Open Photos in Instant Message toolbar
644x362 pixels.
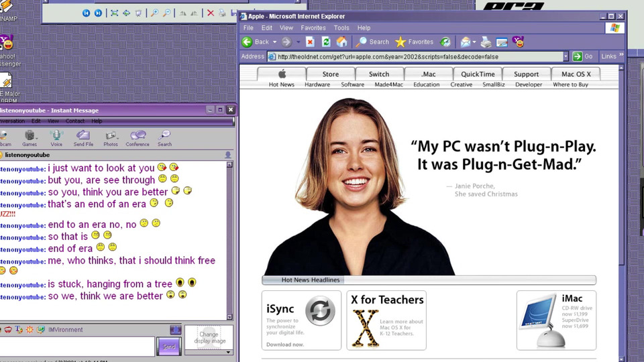(x=111, y=138)
